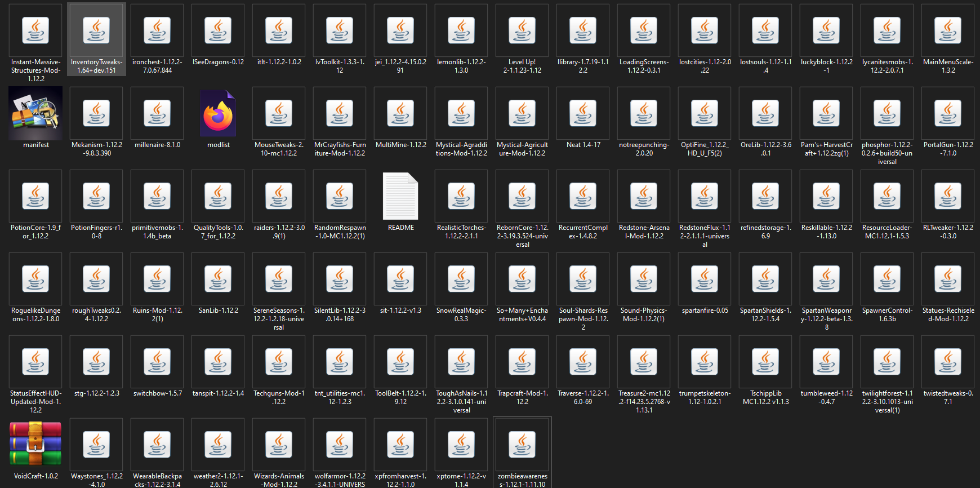Select the refinedstorage-1.6.9 jar icon
The height and width of the screenshot is (488, 980).
765,196
